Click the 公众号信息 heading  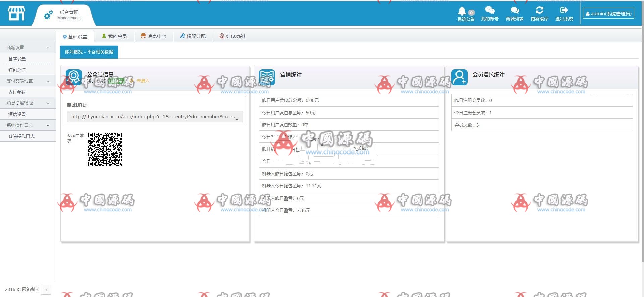(x=100, y=74)
